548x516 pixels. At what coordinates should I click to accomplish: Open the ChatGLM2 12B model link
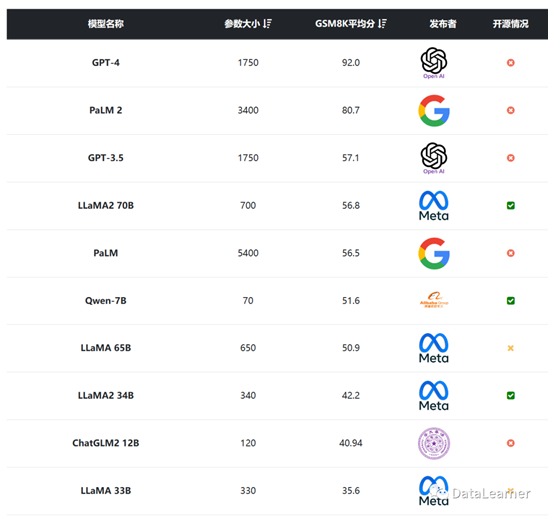[106, 443]
